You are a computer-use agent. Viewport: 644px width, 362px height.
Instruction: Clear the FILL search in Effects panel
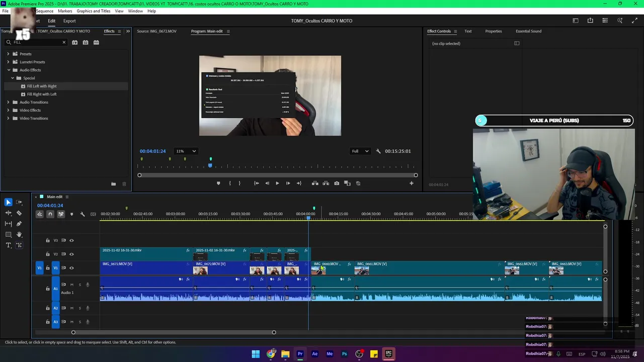64,42
